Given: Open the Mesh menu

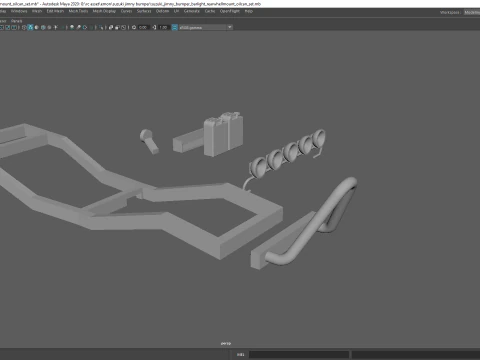Looking at the screenshot, I should pyautogui.click(x=37, y=11).
